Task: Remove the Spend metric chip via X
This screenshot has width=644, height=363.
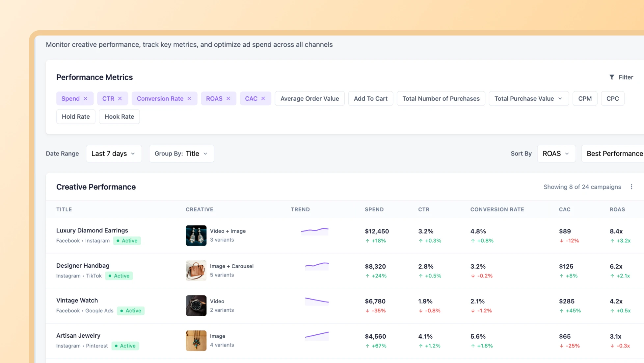Action: click(86, 99)
